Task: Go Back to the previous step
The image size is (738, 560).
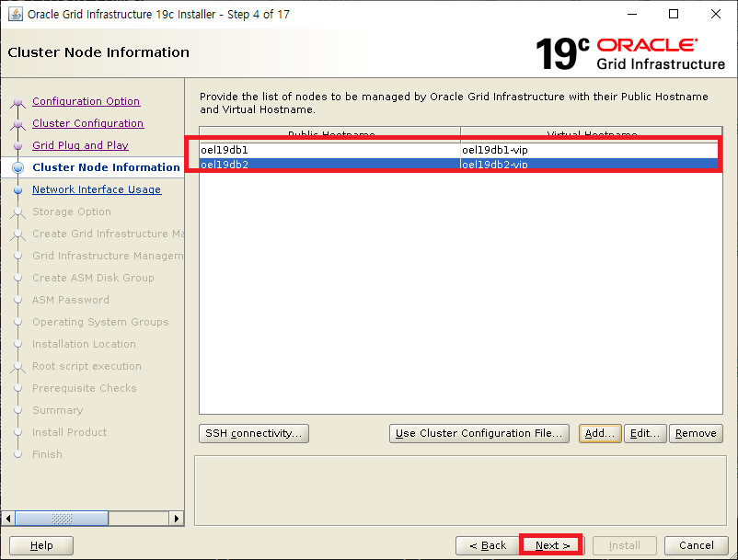Action: click(488, 546)
